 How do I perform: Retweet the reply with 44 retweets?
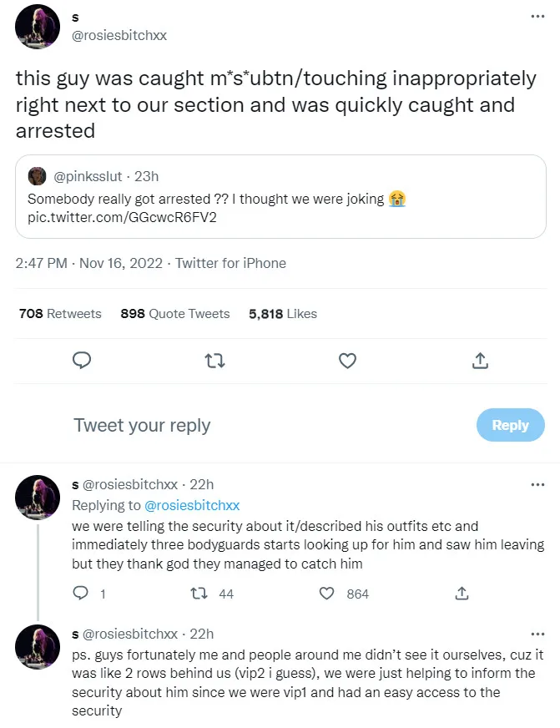[199, 594]
